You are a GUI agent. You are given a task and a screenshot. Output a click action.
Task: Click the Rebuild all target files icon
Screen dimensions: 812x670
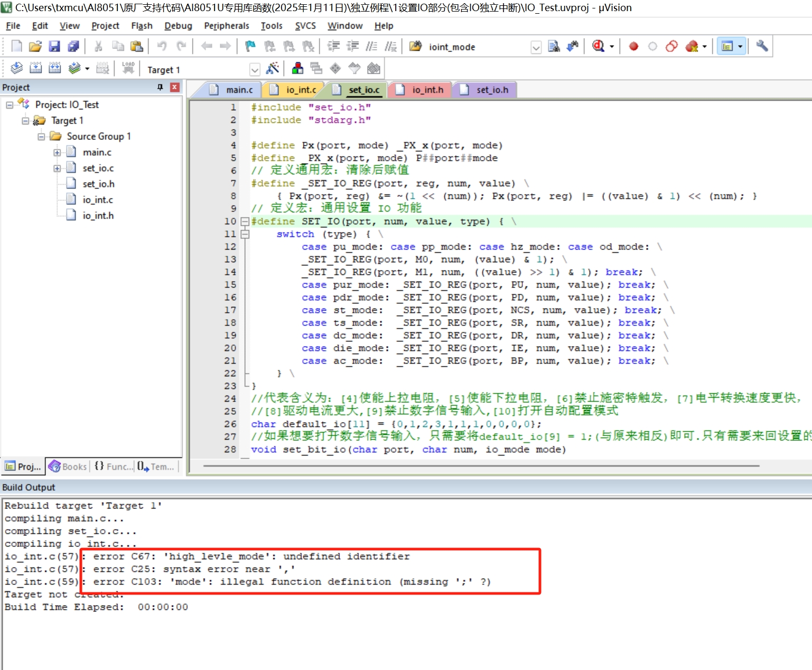[x=54, y=68]
